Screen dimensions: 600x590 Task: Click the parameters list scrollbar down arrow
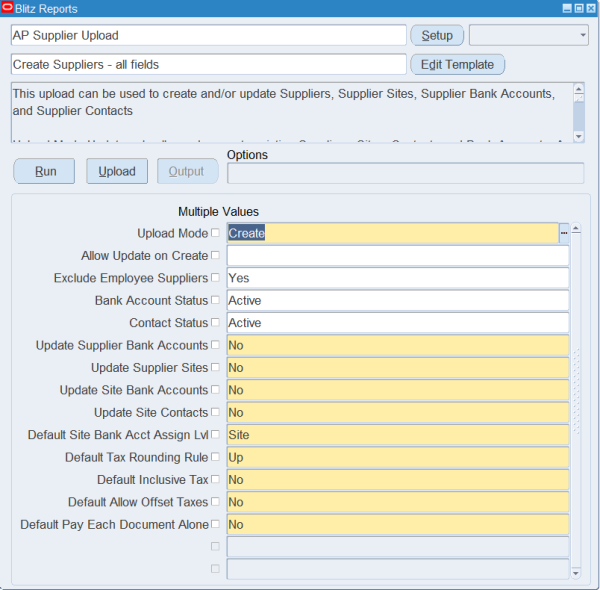click(576, 573)
